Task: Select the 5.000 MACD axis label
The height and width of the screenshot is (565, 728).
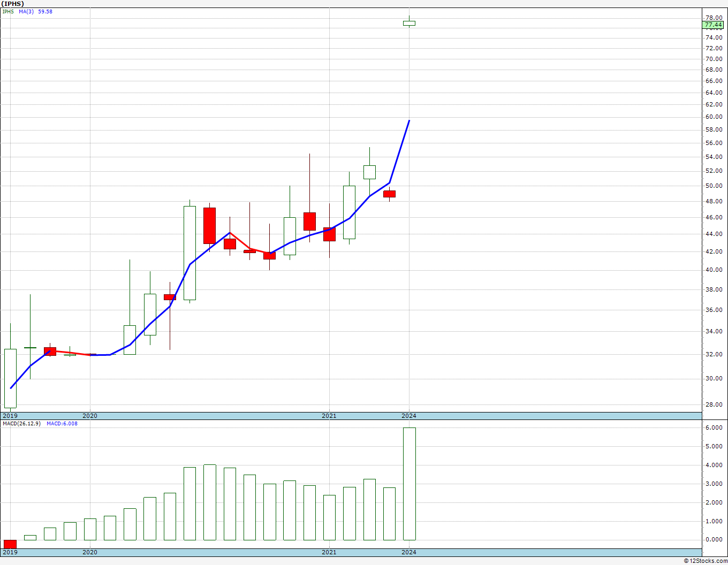Action: [x=714, y=446]
